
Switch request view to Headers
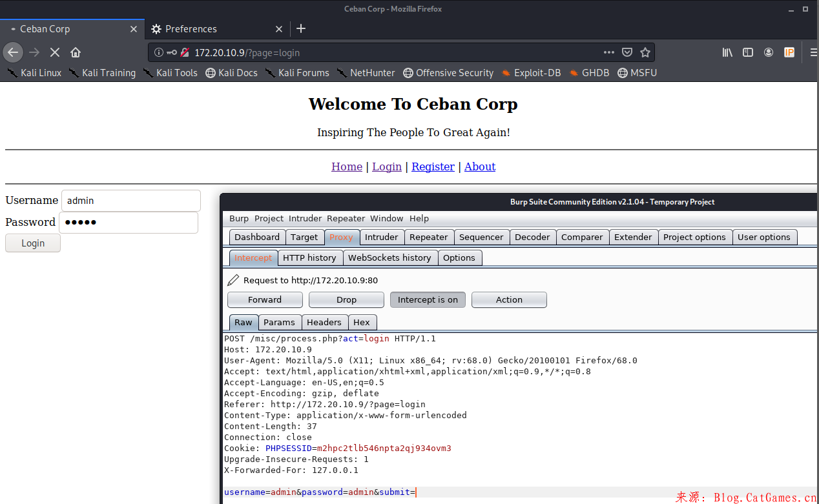tap(324, 322)
